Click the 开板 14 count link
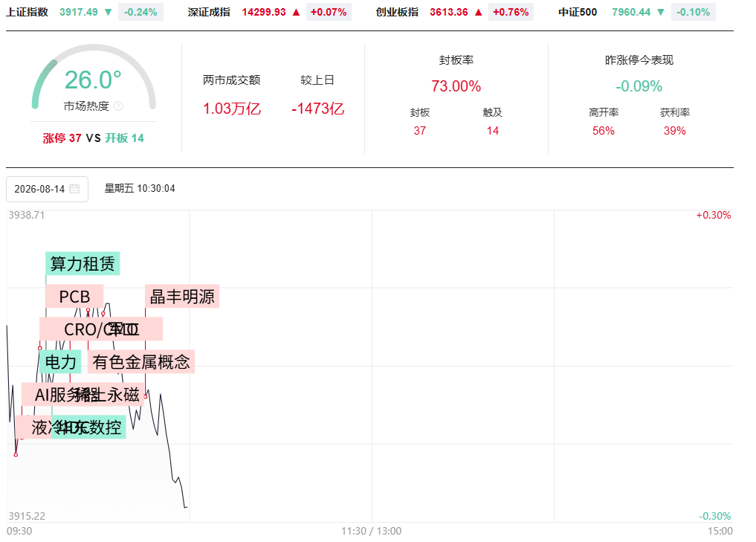756x542 pixels. (125, 138)
